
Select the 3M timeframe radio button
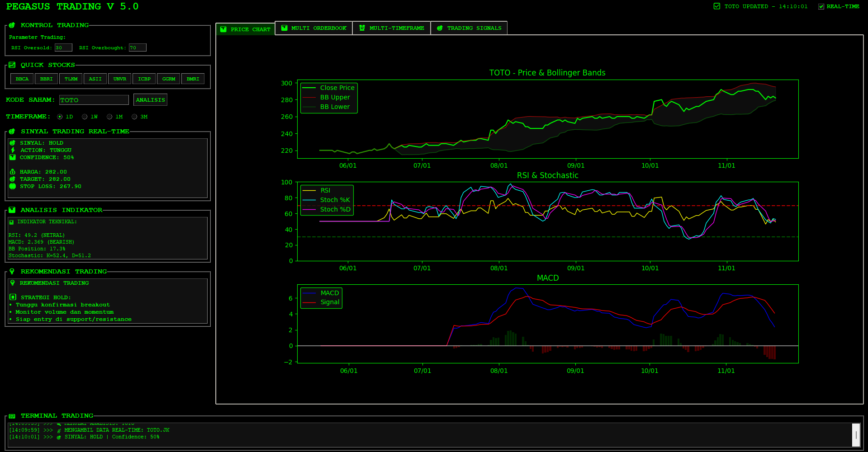134,117
